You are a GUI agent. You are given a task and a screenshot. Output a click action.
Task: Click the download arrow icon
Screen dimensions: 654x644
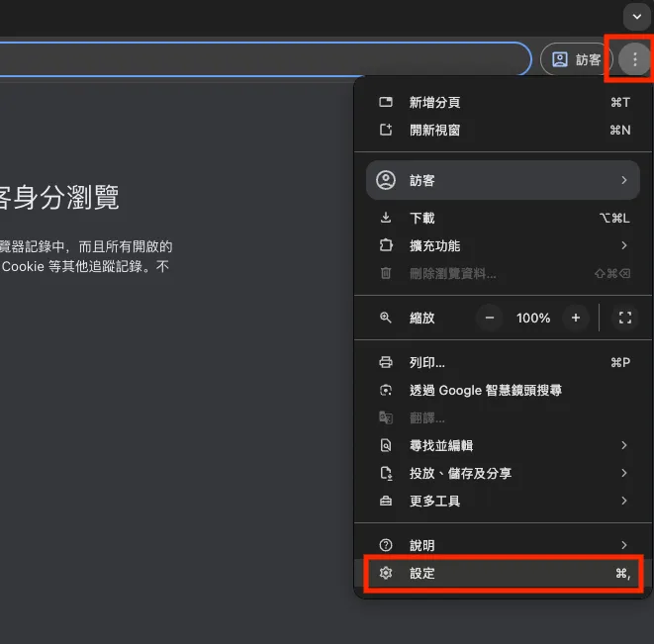386,218
